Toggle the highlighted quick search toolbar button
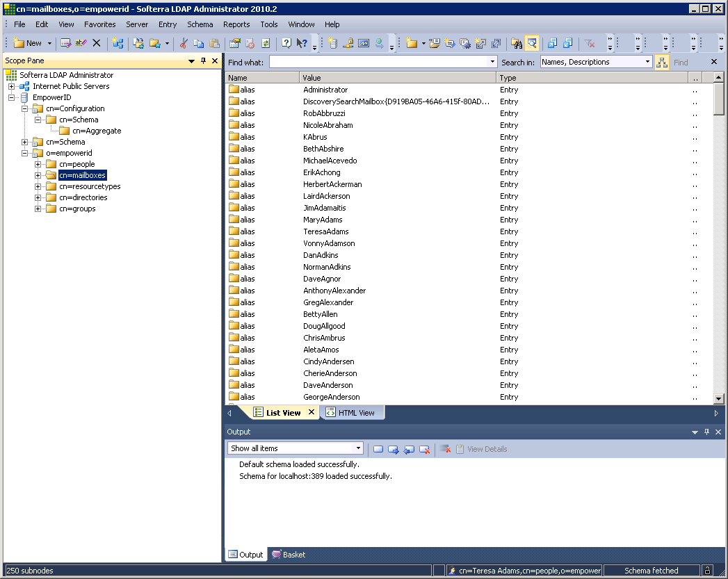This screenshot has width=728, height=579. tap(532, 43)
